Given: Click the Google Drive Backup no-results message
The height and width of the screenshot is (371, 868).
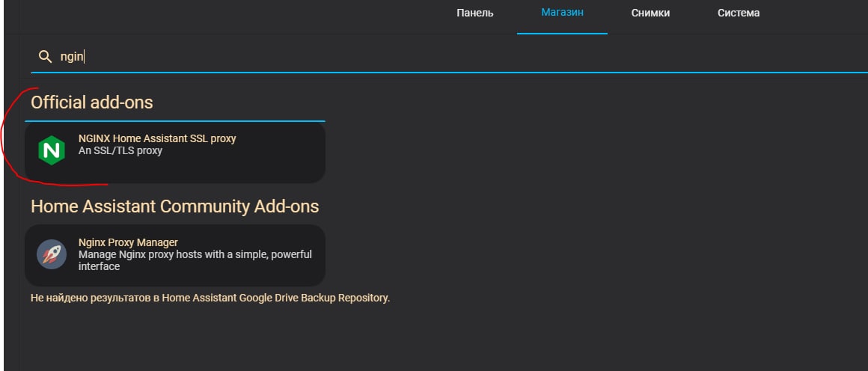Looking at the screenshot, I should [210, 298].
